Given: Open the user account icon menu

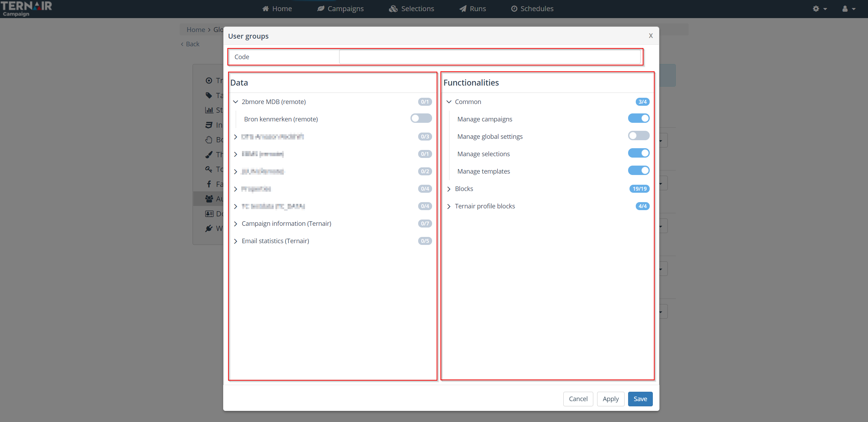Looking at the screenshot, I should tap(849, 9).
